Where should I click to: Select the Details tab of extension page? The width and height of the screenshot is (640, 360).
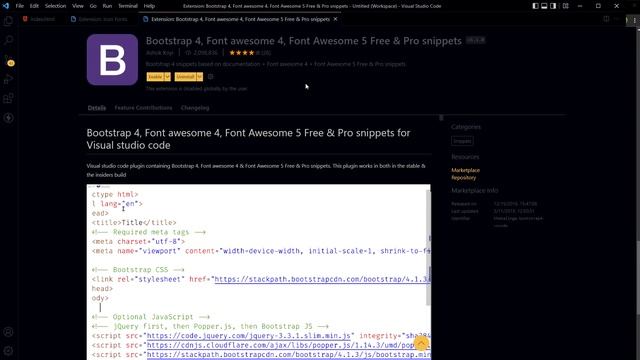(97, 108)
